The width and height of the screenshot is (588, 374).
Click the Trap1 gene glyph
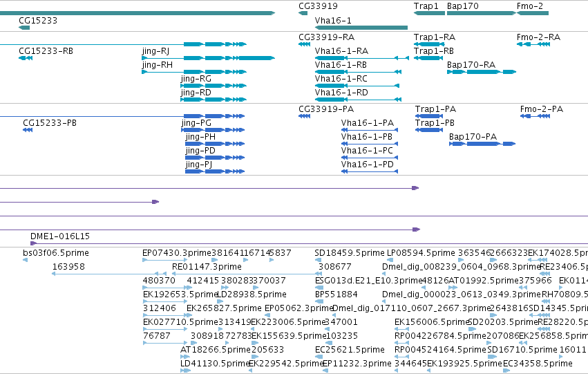point(429,13)
